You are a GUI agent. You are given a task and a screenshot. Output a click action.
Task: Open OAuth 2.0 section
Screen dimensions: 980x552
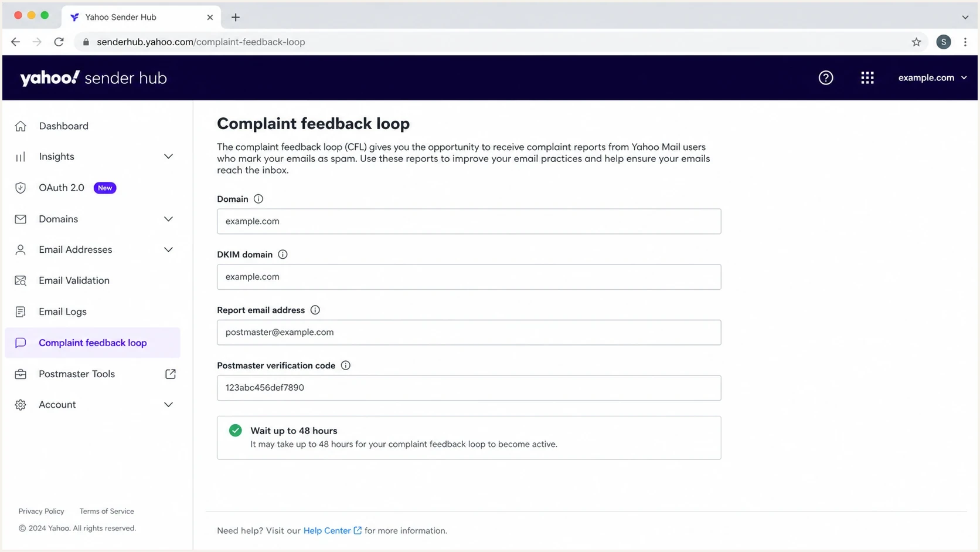tap(62, 188)
